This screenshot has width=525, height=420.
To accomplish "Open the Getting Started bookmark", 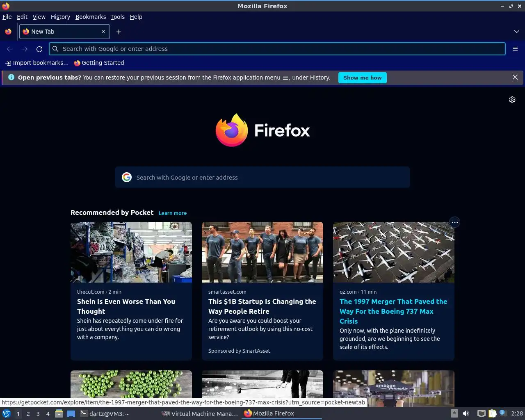I will coord(99,63).
